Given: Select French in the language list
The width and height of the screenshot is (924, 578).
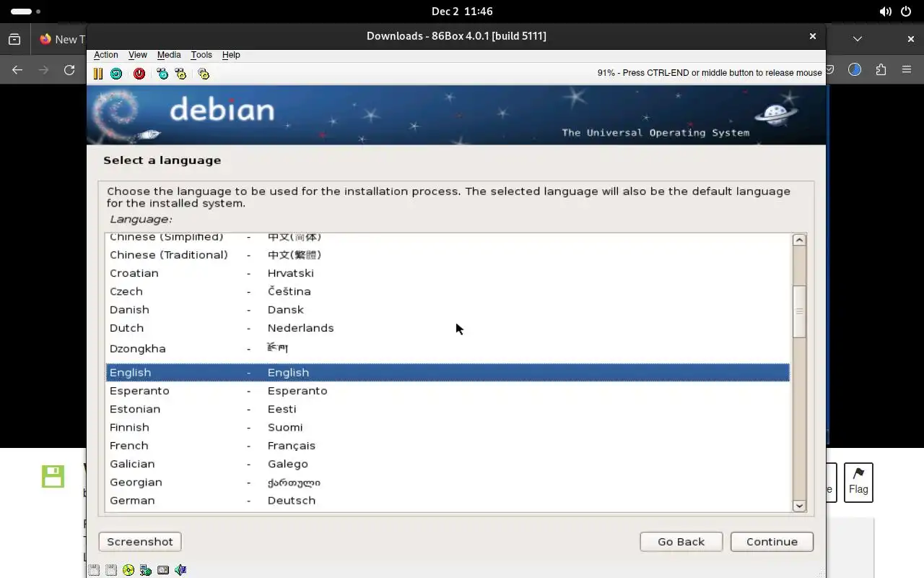Looking at the screenshot, I should pyautogui.click(x=448, y=446).
